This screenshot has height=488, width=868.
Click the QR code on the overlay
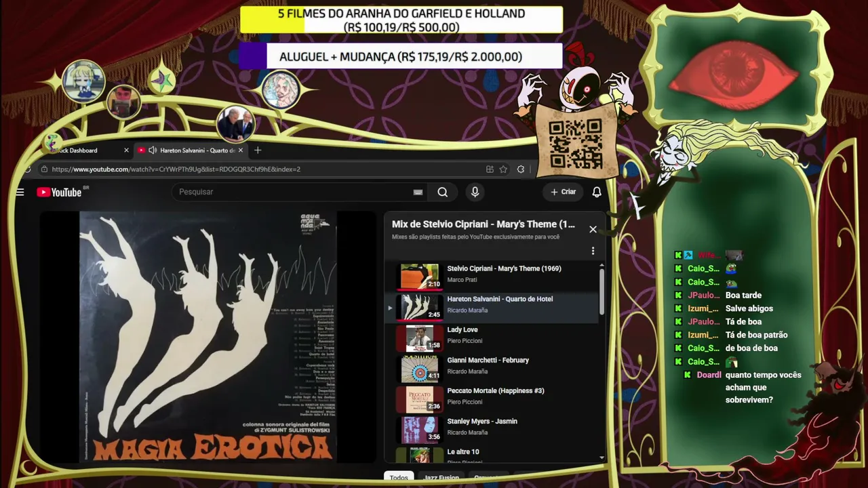(576, 144)
